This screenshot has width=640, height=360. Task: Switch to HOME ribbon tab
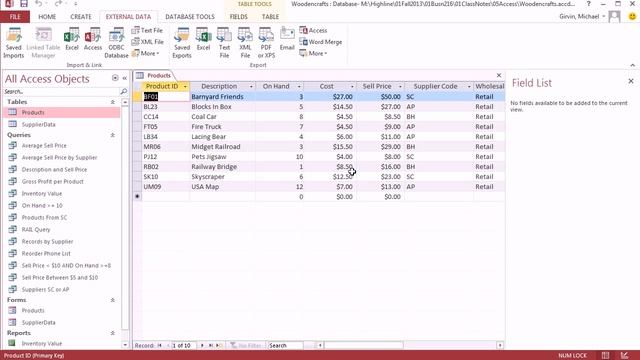[47, 17]
